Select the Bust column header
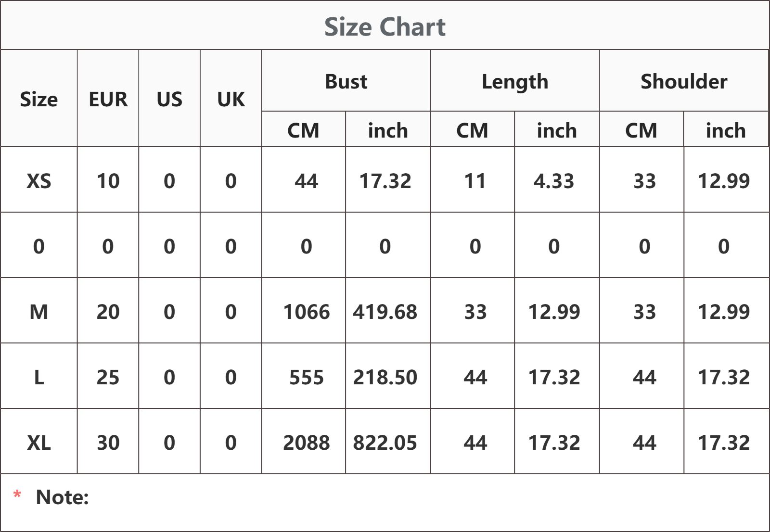This screenshot has width=770, height=532. click(x=346, y=81)
